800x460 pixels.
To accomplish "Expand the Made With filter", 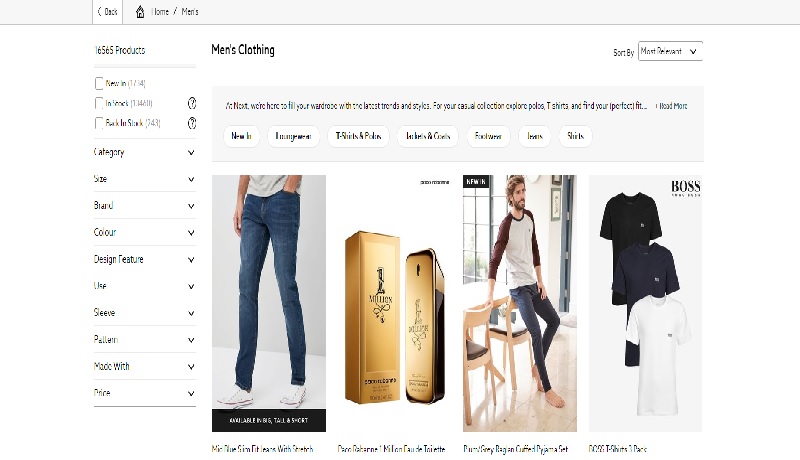I will pyautogui.click(x=145, y=366).
